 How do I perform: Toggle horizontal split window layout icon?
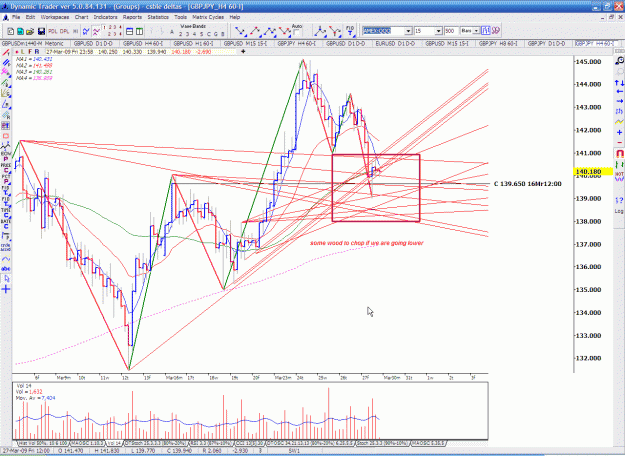click(x=130, y=31)
